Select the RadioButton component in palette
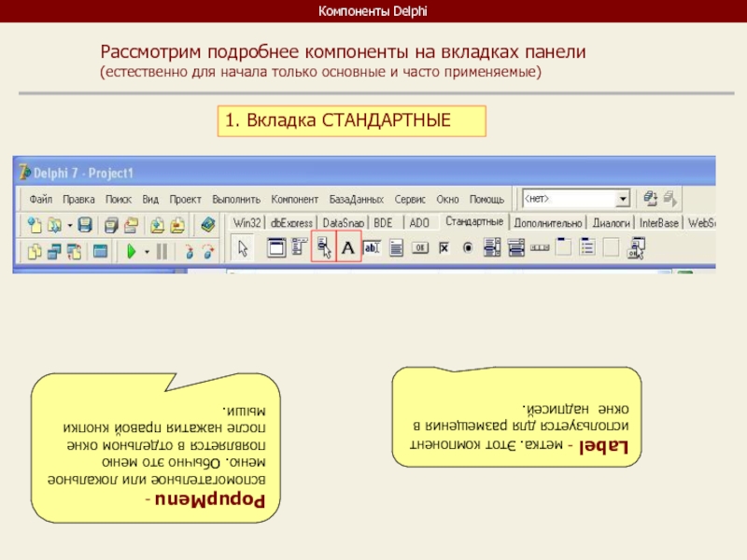 (468, 248)
